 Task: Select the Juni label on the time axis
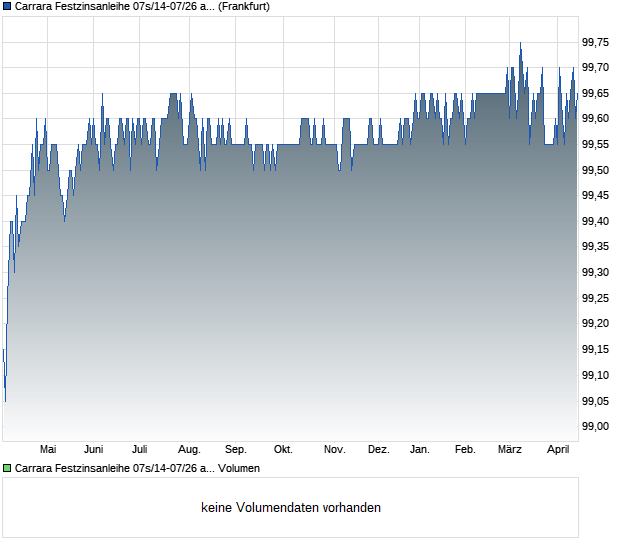[x=94, y=450]
